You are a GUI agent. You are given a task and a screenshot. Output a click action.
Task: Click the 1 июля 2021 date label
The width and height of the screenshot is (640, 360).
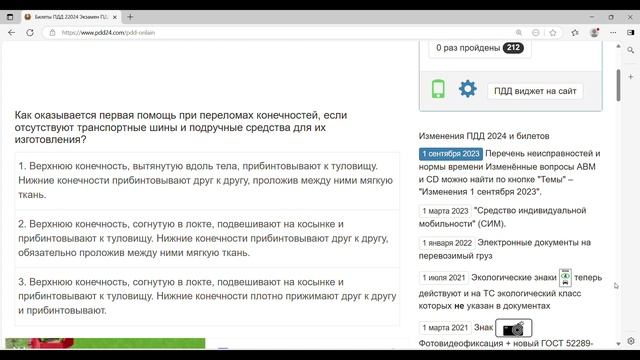tap(444, 278)
